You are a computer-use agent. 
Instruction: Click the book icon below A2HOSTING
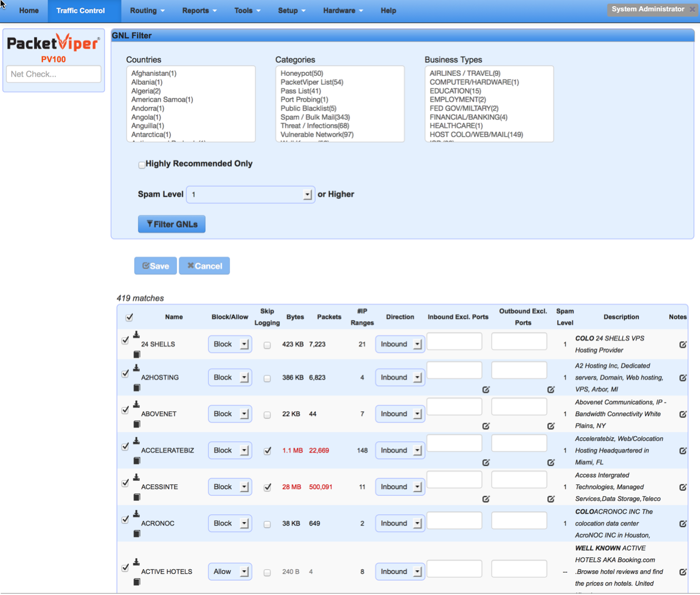pos(137,387)
